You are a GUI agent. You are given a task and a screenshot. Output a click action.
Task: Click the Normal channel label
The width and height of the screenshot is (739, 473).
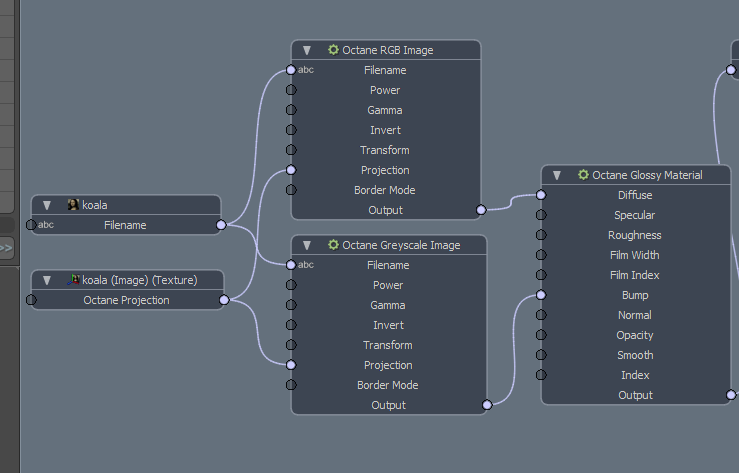coord(635,315)
